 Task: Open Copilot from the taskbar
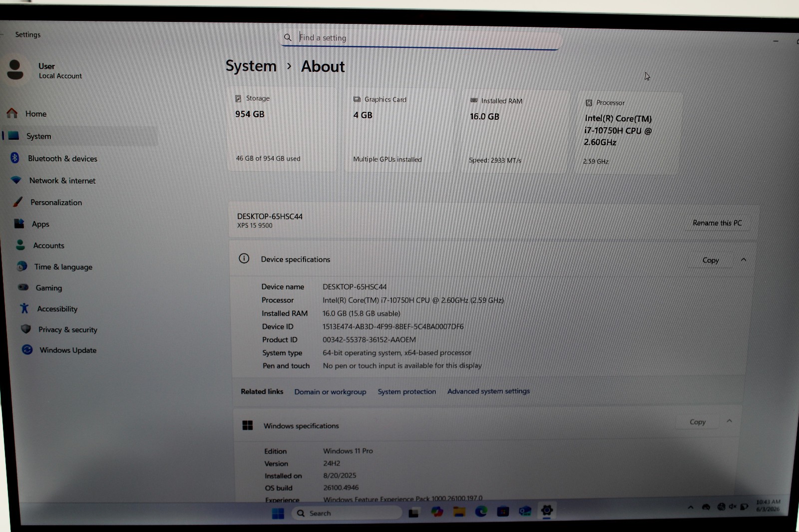tap(437, 512)
